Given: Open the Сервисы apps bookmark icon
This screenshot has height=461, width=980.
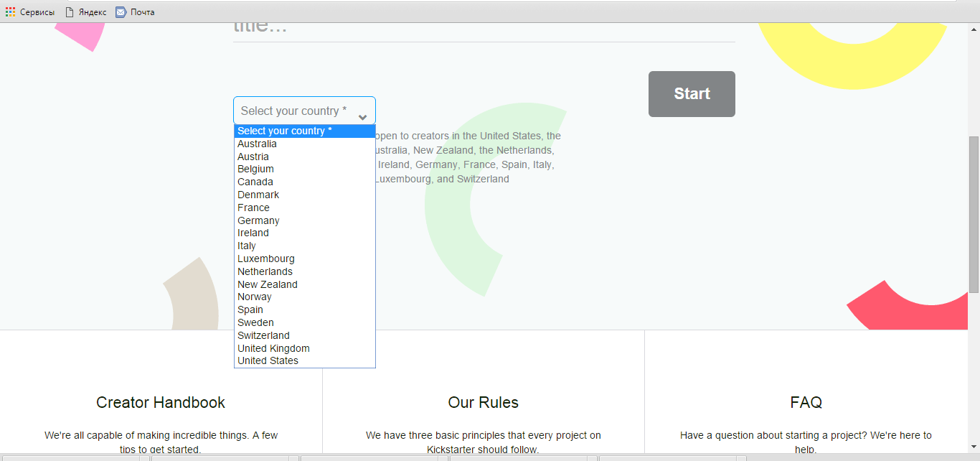Looking at the screenshot, I should 30,11.
